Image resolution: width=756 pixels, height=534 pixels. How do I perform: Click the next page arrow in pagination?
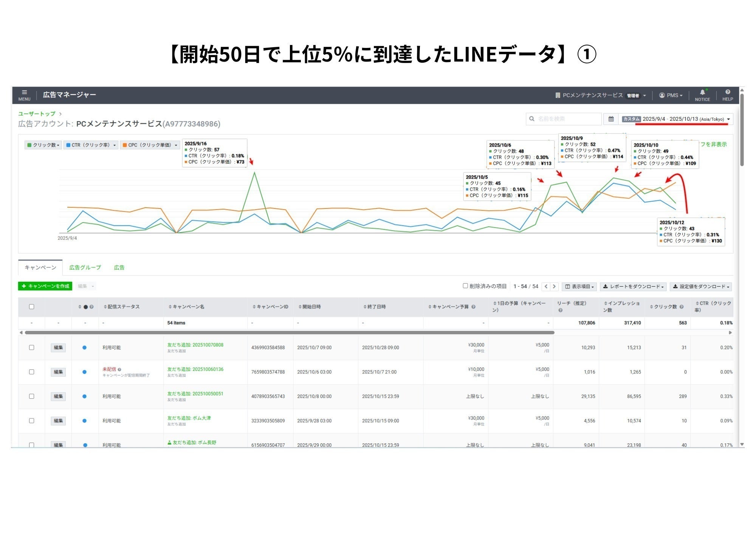coord(554,287)
